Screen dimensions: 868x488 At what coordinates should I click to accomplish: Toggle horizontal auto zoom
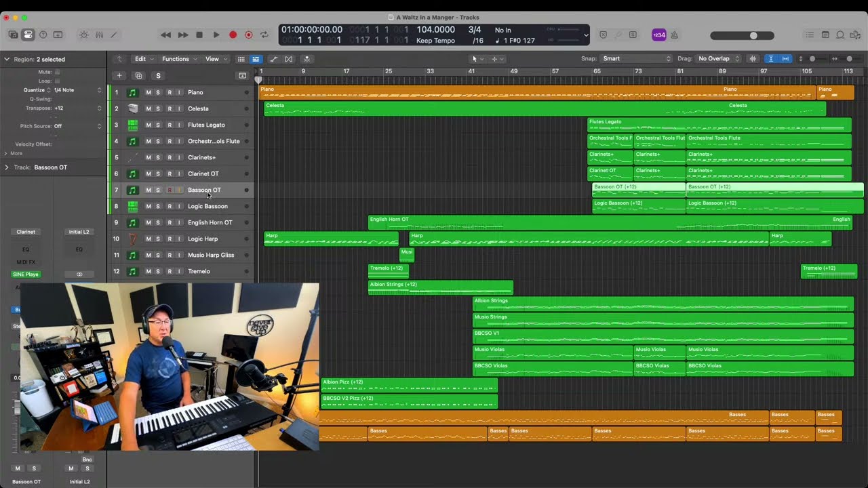(785, 59)
